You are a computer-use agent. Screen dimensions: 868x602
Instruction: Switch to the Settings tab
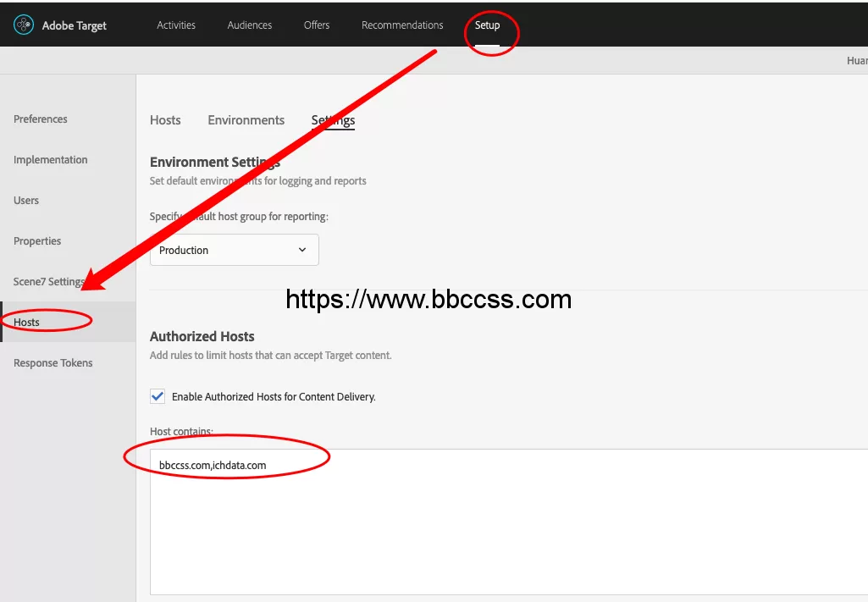click(333, 120)
